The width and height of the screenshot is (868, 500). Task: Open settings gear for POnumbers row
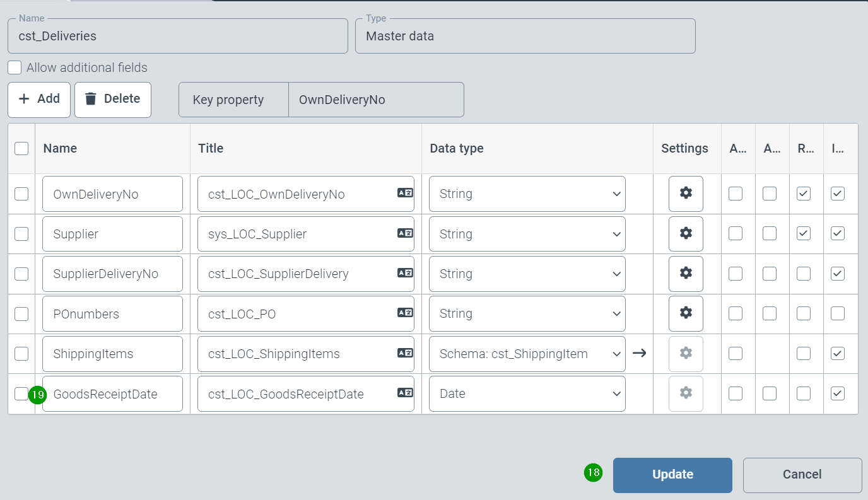(x=686, y=313)
